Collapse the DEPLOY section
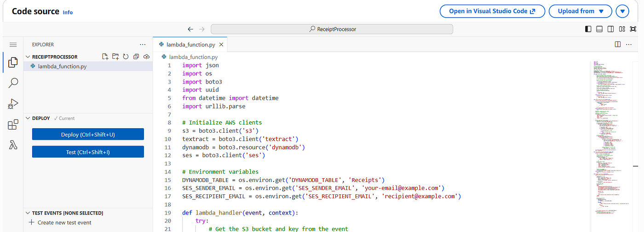 28,118
